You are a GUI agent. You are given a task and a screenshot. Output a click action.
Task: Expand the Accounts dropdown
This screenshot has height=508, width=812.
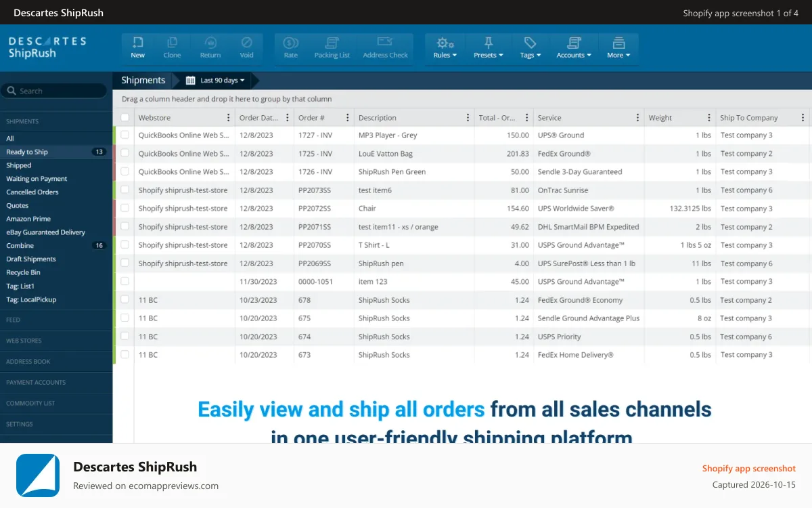pyautogui.click(x=574, y=48)
